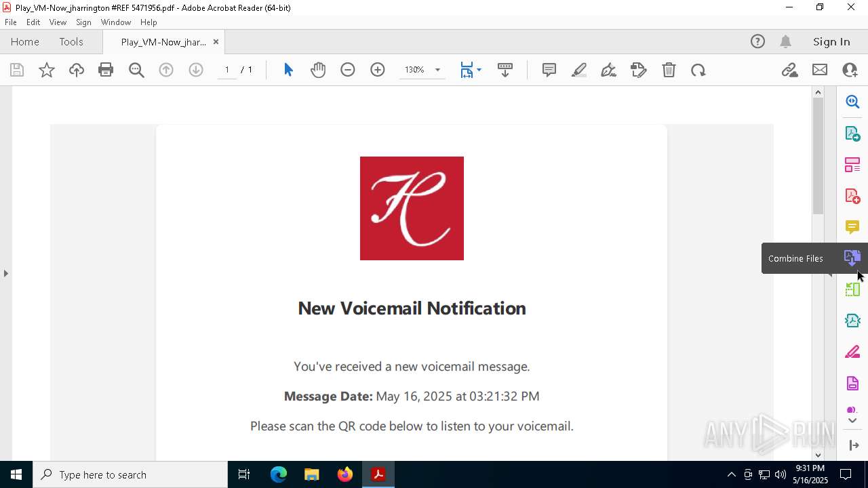The width and height of the screenshot is (868, 488).
Task: Select the Play_VM-Now document tab
Action: click(163, 42)
